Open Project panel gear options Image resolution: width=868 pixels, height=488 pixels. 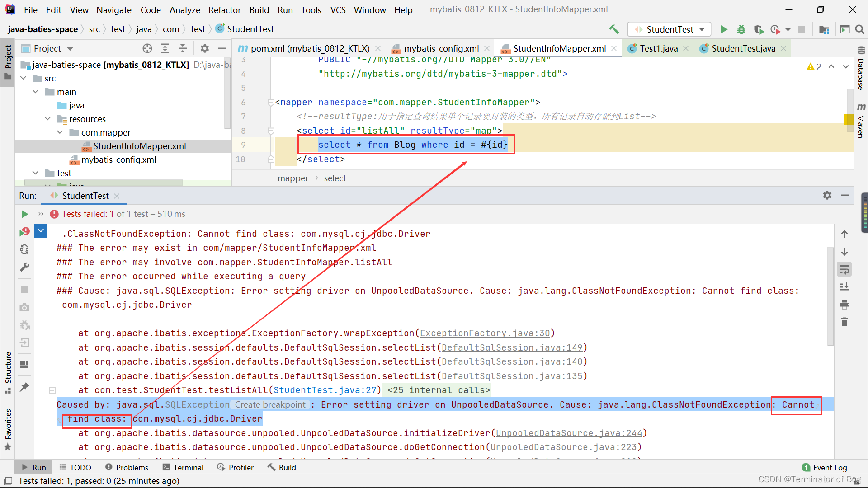(205, 48)
